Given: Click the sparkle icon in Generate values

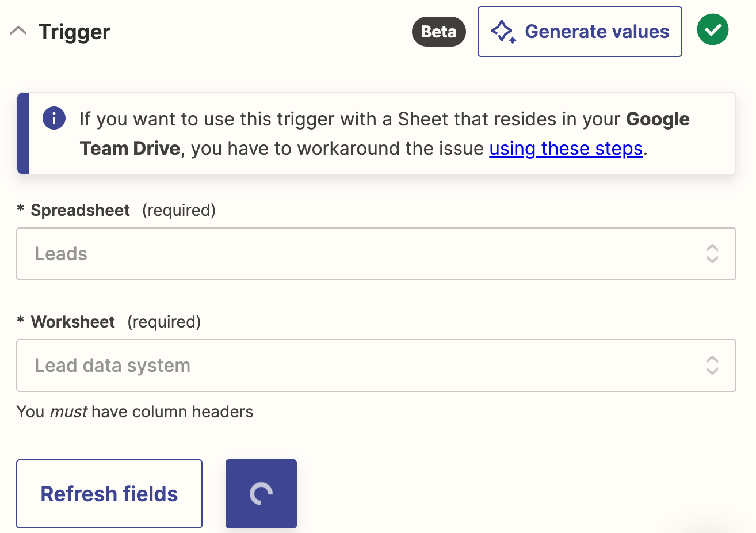Looking at the screenshot, I should 503,32.
